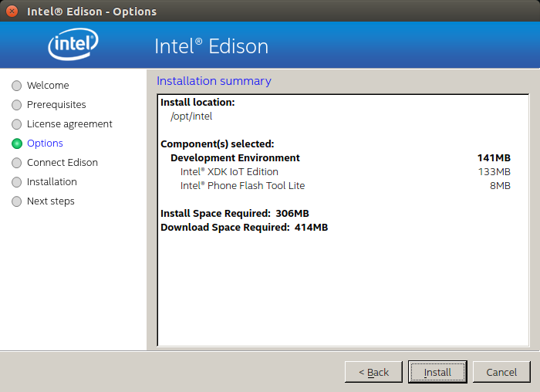Select the Welcome step indicator circle
The width and height of the screenshot is (540, 392).
[16, 86]
